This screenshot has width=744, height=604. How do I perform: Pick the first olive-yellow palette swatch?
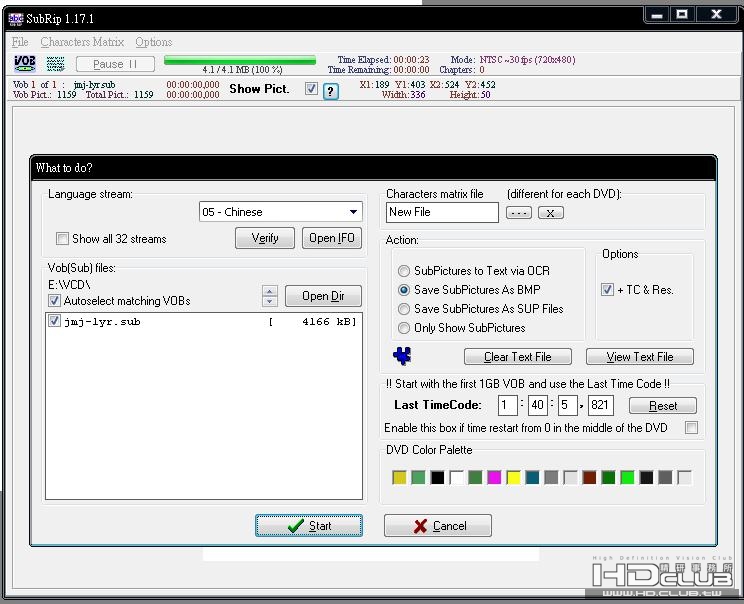[400, 477]
